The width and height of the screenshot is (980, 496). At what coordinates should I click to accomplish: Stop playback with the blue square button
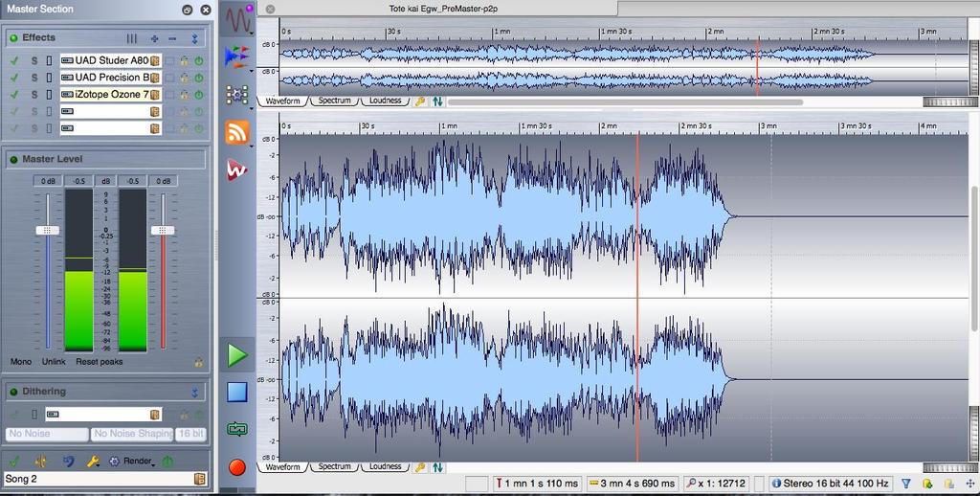(x=237, y=393)
